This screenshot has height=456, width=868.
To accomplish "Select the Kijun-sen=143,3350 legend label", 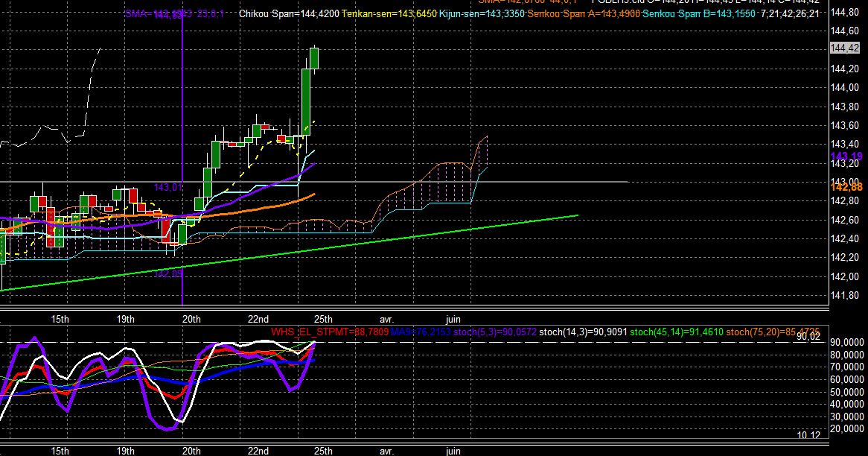I will (482, 14).
